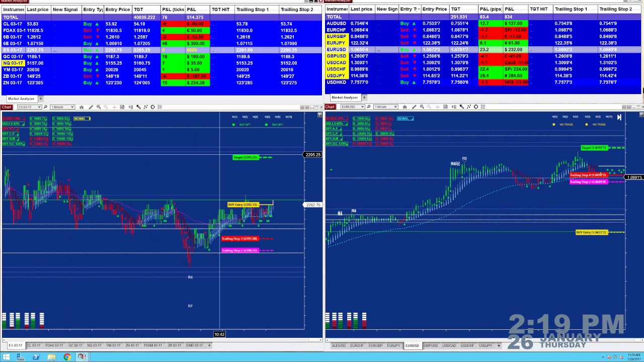Switch to the GBPUSD chart tab

click(430, 345)
